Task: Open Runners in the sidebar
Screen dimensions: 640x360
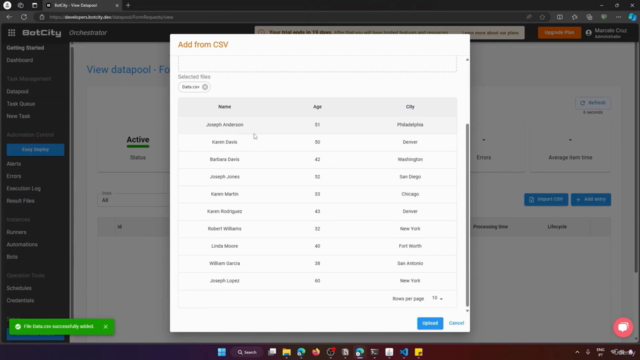Action: pyautogui.click(x=16, y=232)
